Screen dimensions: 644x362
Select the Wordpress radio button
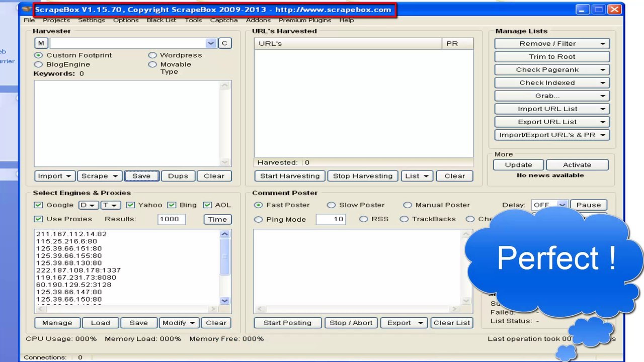[152, 55]
